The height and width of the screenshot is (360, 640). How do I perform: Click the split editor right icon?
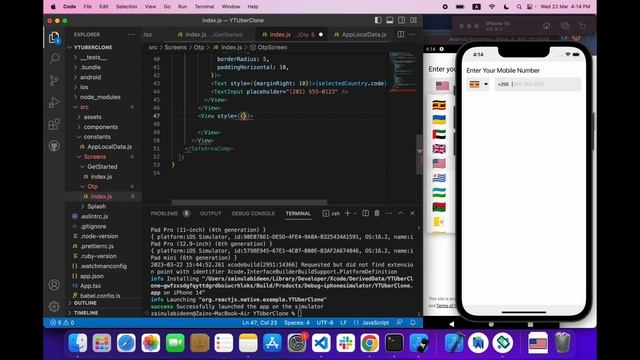click(x=401, y=34)
